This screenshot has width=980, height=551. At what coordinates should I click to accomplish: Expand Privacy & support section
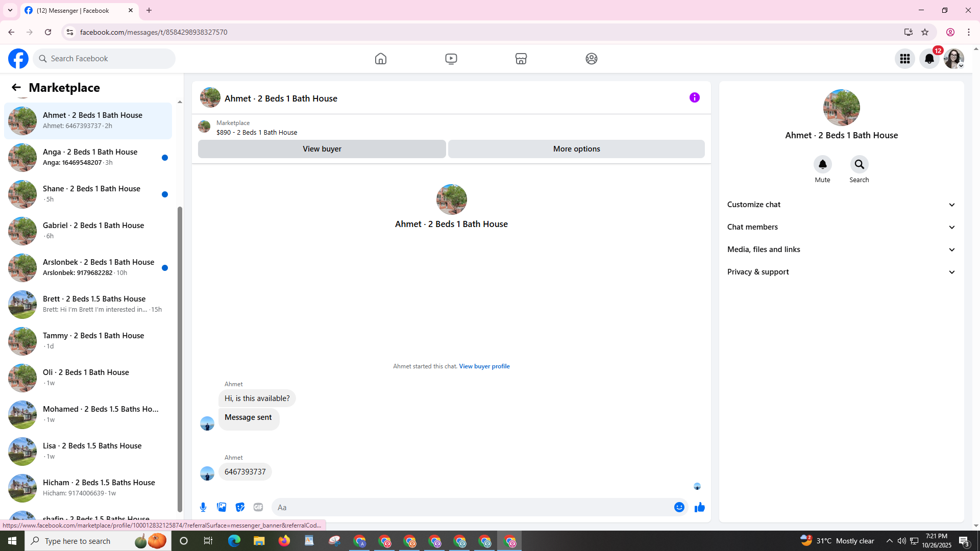[x=841, y=272]
